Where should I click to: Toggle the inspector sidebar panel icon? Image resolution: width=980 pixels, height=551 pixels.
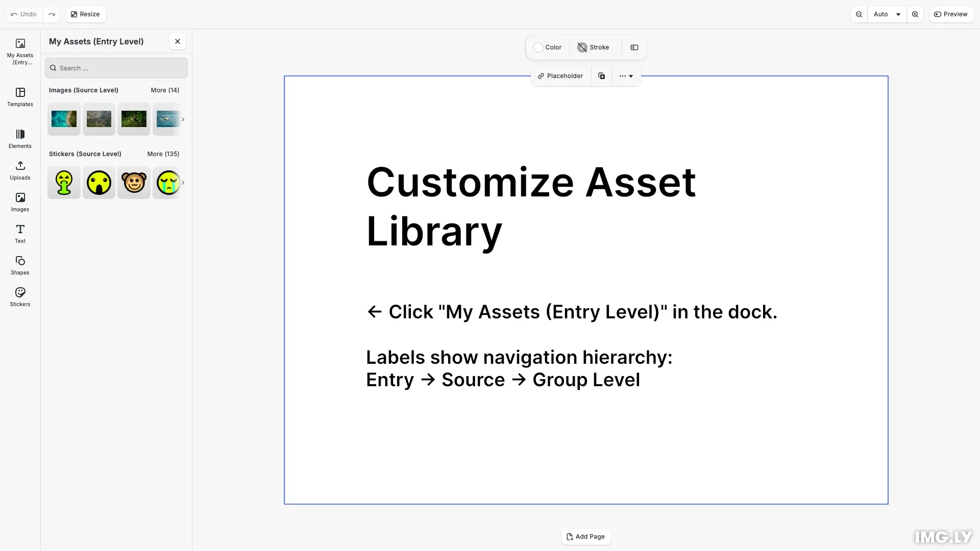pos(634,47)
